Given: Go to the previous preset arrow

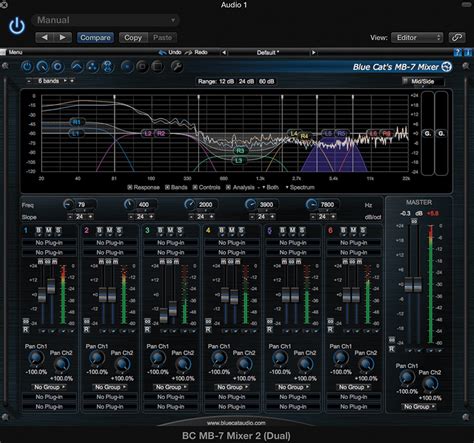Looking at the screenshot, I should click(44, 37).
